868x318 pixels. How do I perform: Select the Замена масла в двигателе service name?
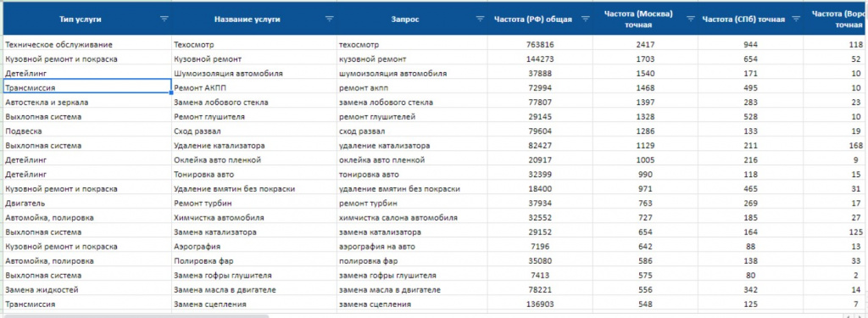tap(254, 289)
